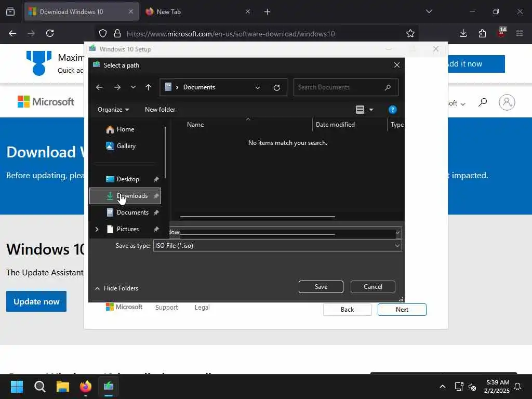Cancel the Select a path dialog
Image resolution: width=532 pixels, height=399 pixels.
point(373,287)
